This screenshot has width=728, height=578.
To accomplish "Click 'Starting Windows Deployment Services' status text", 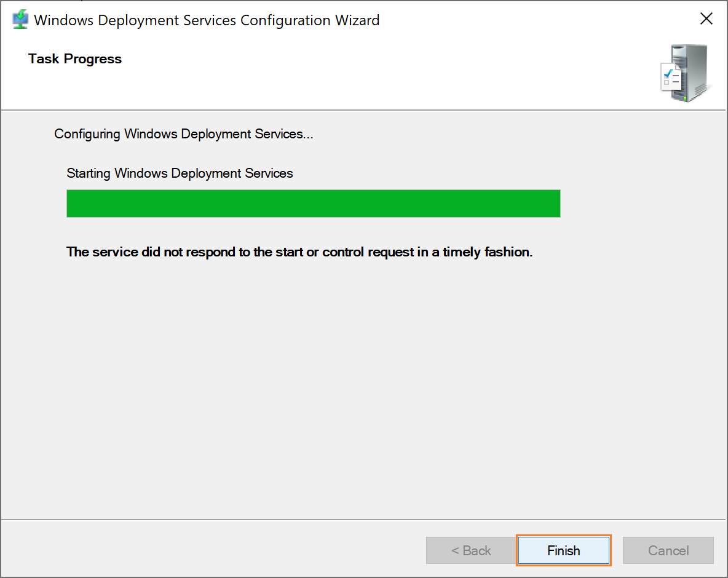I will [x=180, y=173].
